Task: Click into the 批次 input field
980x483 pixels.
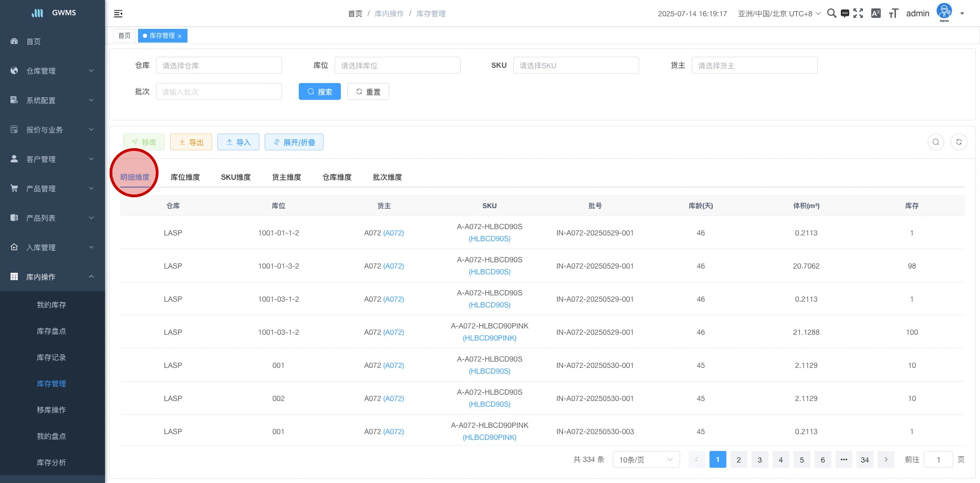Action: [x=218, y=92]
